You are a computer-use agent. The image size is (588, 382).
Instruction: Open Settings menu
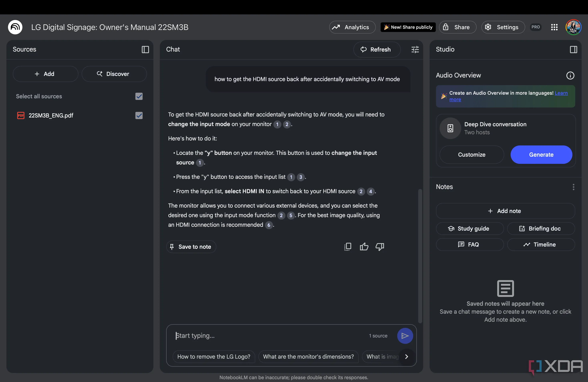(x=503, y=27)
